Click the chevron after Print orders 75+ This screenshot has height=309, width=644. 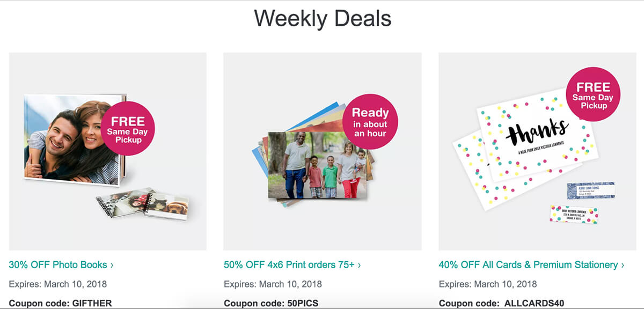tap(359, 265)
